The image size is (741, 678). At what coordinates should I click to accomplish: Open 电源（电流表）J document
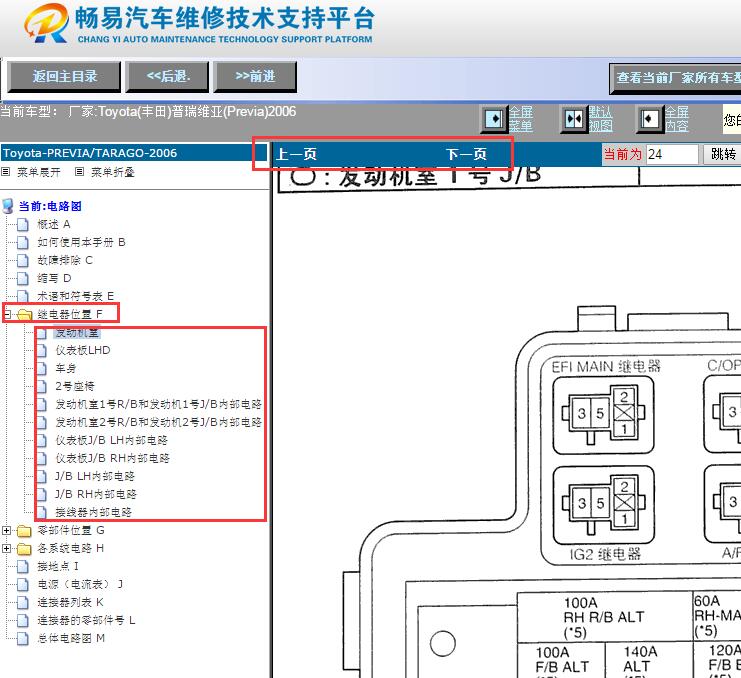80,584
